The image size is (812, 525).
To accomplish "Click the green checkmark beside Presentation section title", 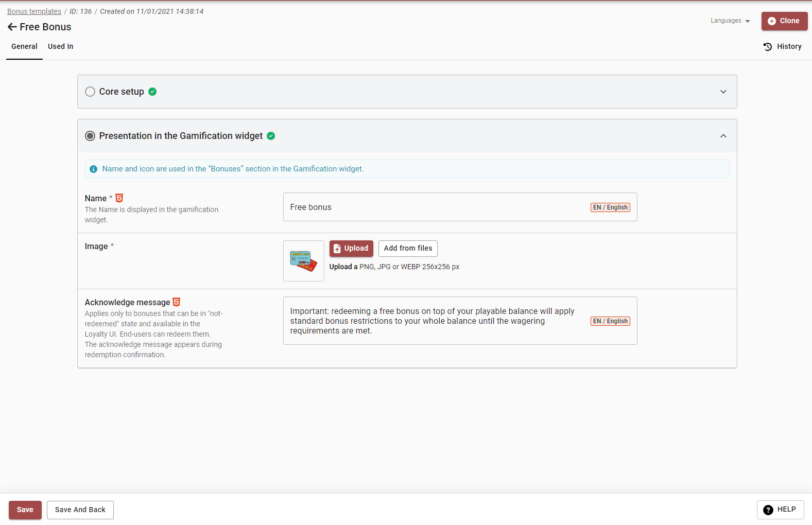I will click(x=271, y=136).
